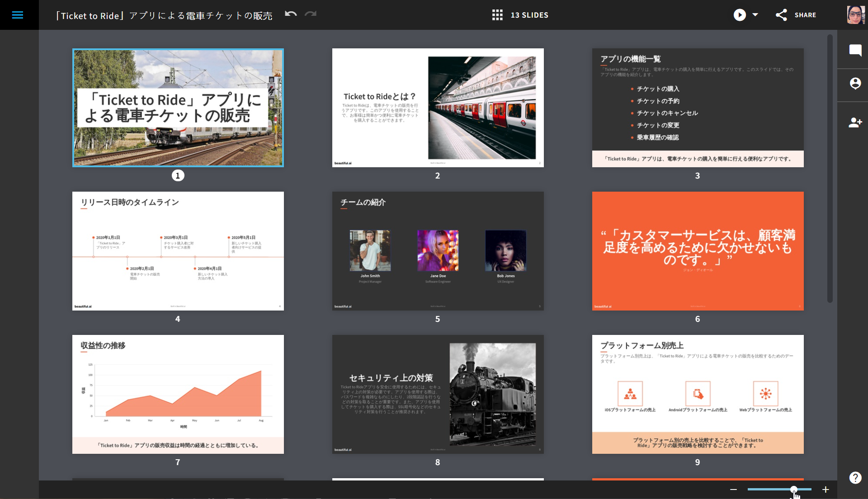
Task: Select slide 1 title thumbnail
Action: point(178,108)
